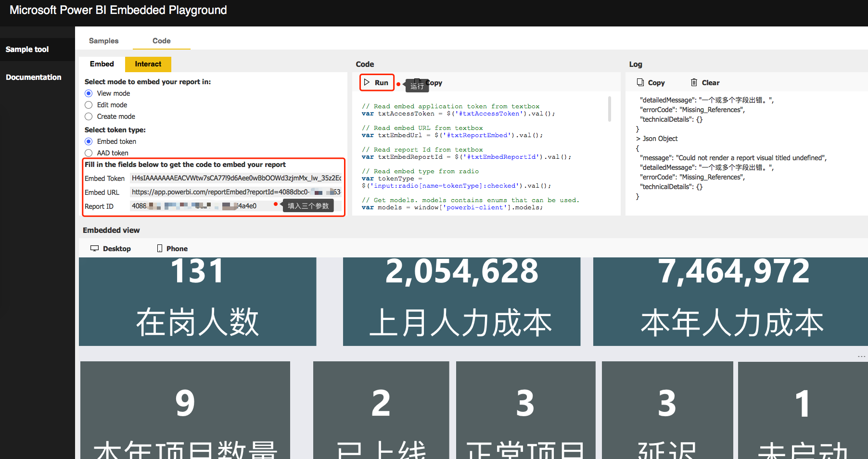Viewport: 868px width, 459px height.
Task: Open Documentation from the left sidebar
Action: (x=33, y=77)
